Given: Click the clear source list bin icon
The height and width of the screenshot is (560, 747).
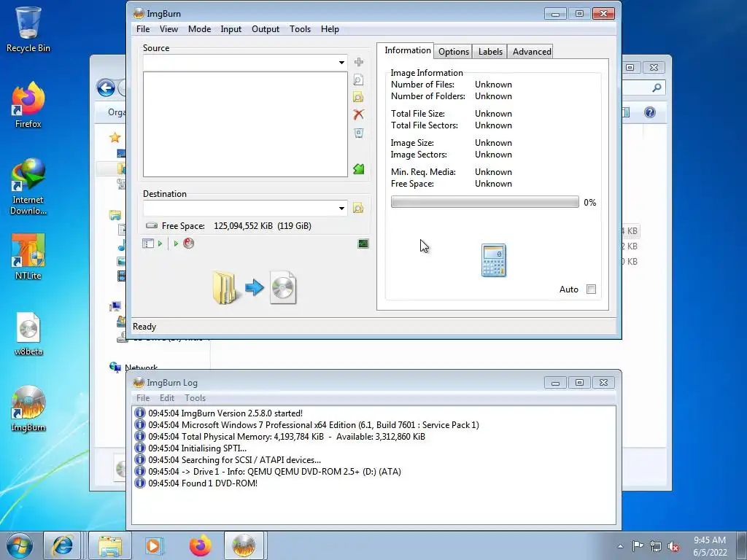Looking at the screenshot, I should click(359, 133).
